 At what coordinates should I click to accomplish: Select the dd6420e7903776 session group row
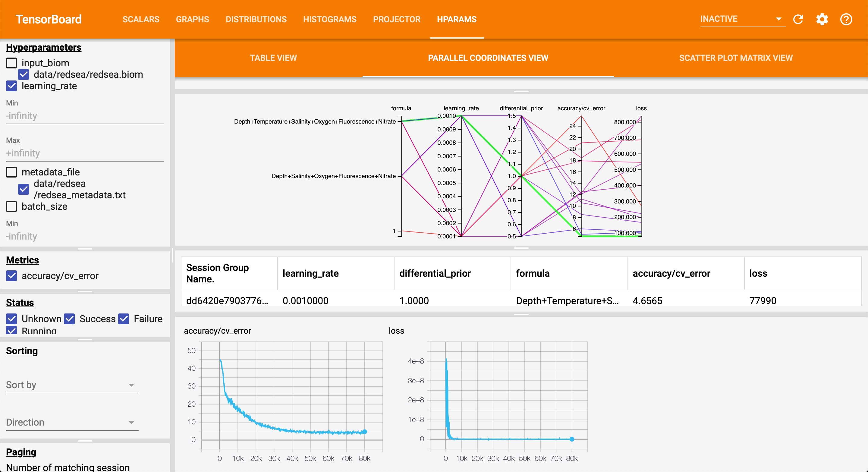(227, 301)
